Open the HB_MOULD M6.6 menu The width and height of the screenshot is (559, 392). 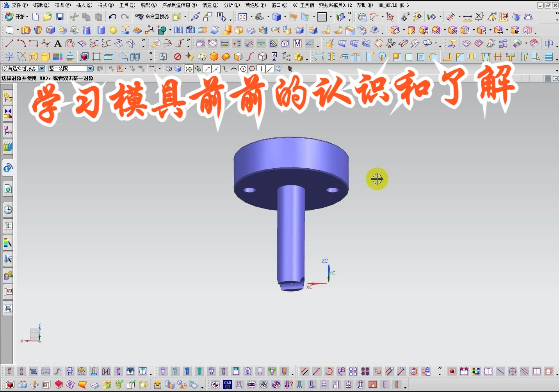pos(393,5)
